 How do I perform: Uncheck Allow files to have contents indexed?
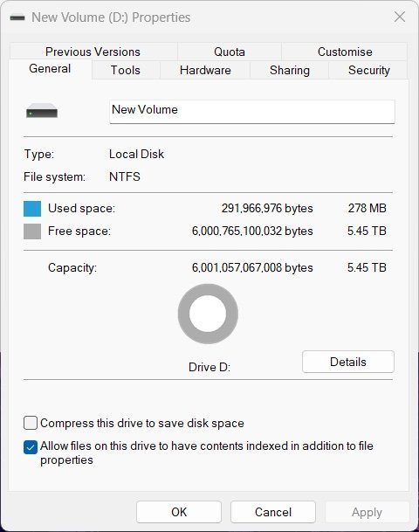(31, 447)
